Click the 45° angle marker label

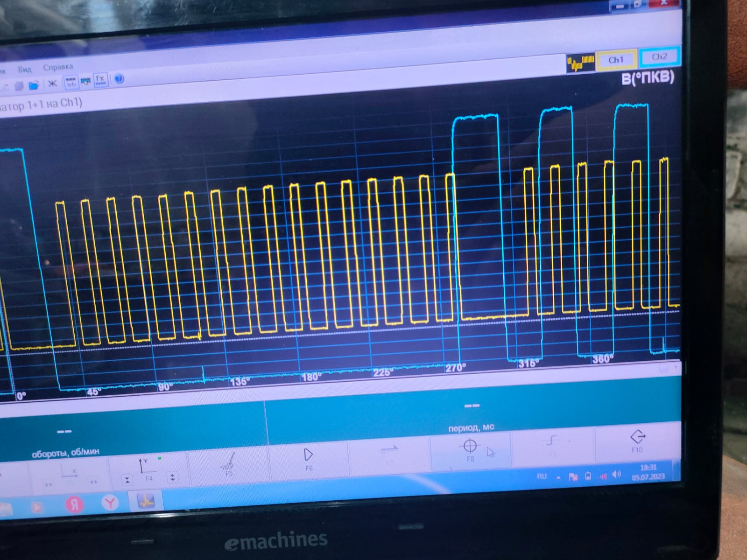pyautogui.click(x=94, y=392)
